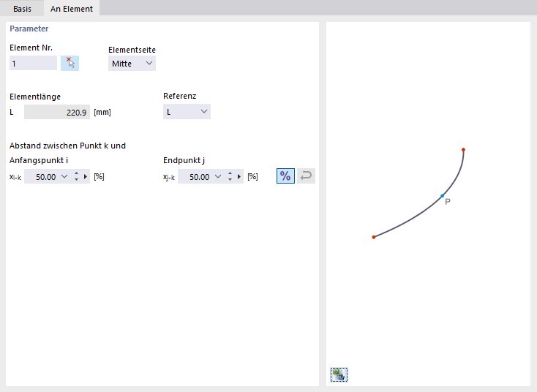The height and width of the screenshot is (392, 537).
Task: Click the preview image settings icon
Action: tap(339, 374)
